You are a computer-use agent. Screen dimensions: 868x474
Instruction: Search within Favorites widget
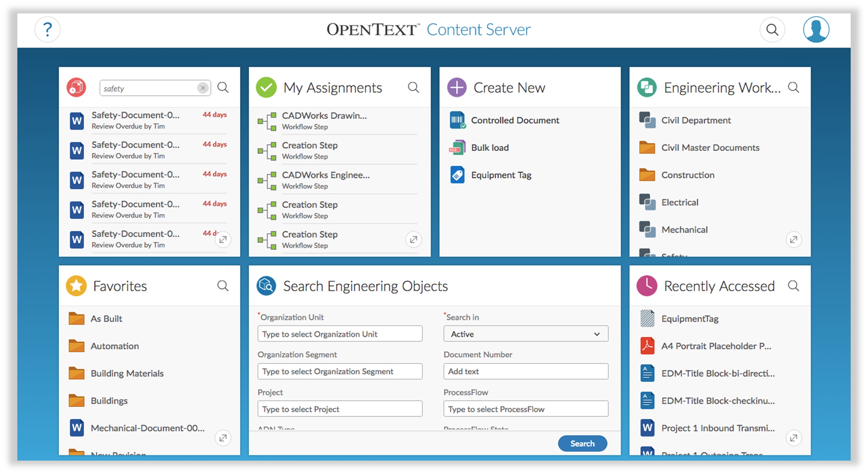223,286
